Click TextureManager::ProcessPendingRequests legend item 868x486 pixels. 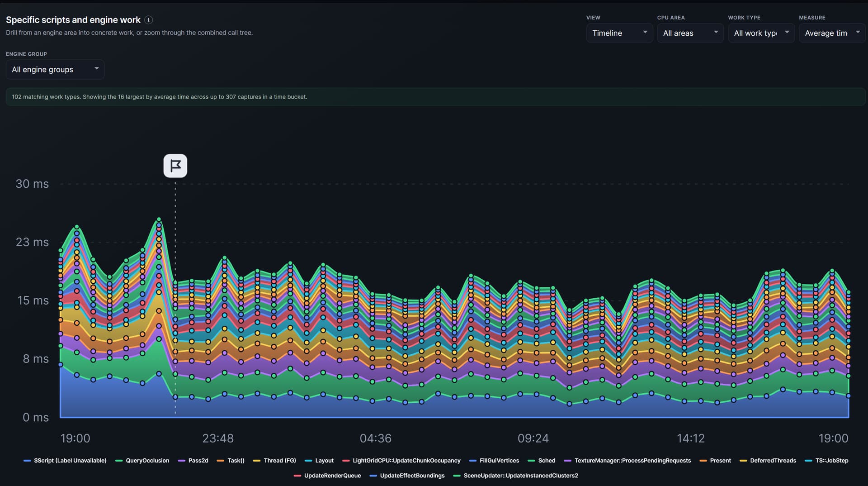click(x=627, y=461)
